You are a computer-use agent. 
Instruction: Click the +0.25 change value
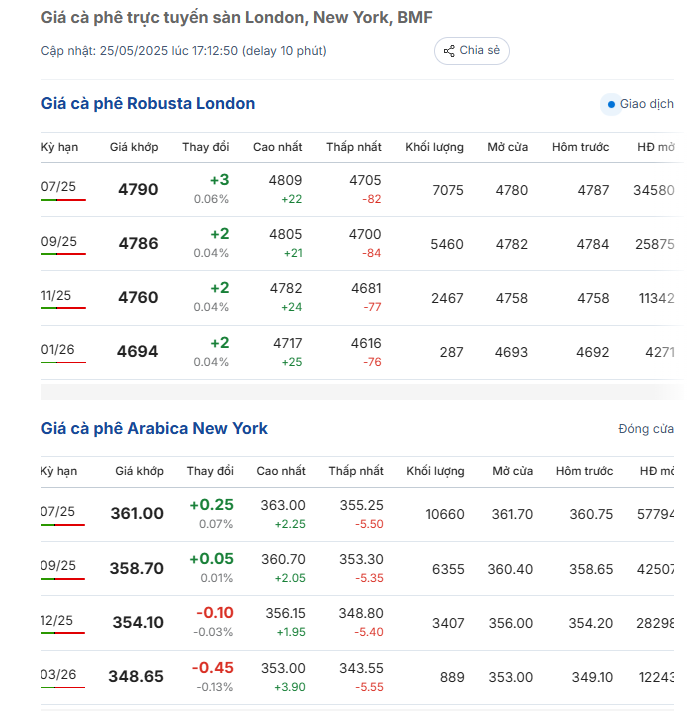point(211,505)
